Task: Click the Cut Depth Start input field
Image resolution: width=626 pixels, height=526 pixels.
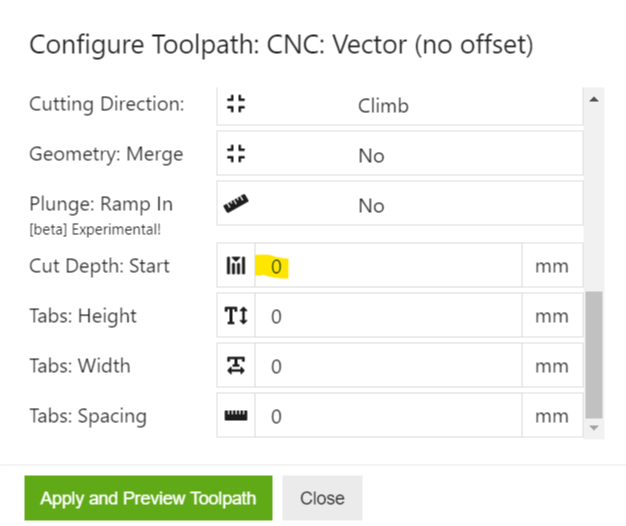Action: [388, 266]
